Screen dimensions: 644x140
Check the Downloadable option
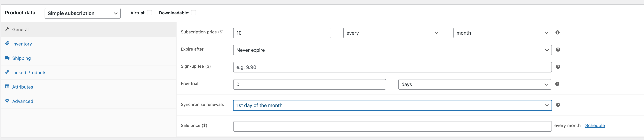tap(193, 13)
